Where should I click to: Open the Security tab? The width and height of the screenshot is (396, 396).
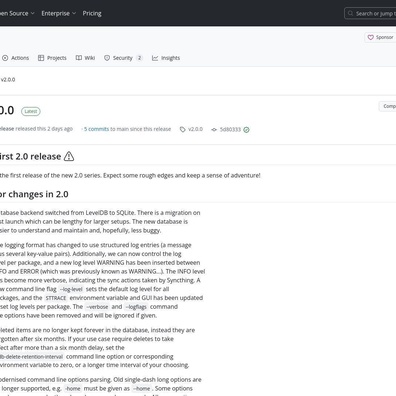[x=123, y=58]
